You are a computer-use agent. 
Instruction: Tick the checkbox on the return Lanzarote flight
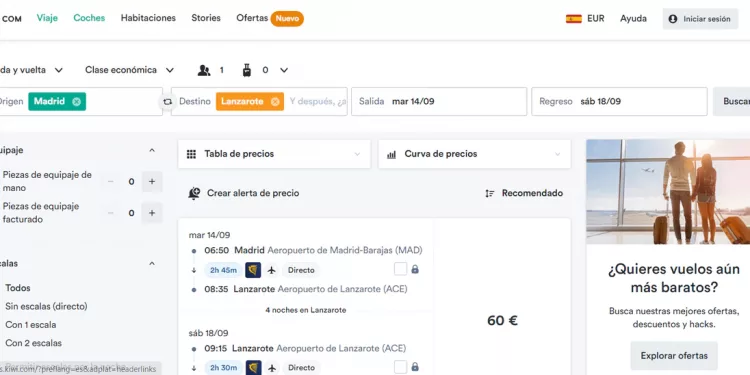400,367
